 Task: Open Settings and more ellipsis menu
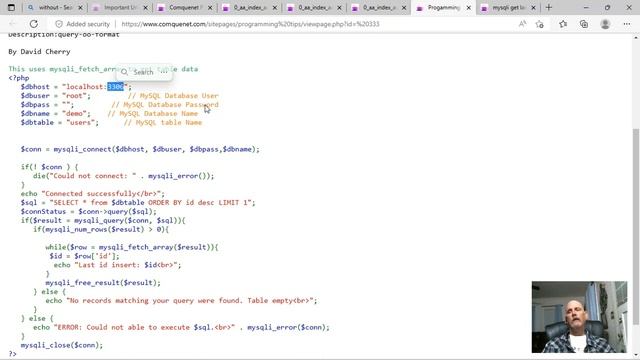pos(627,24)
